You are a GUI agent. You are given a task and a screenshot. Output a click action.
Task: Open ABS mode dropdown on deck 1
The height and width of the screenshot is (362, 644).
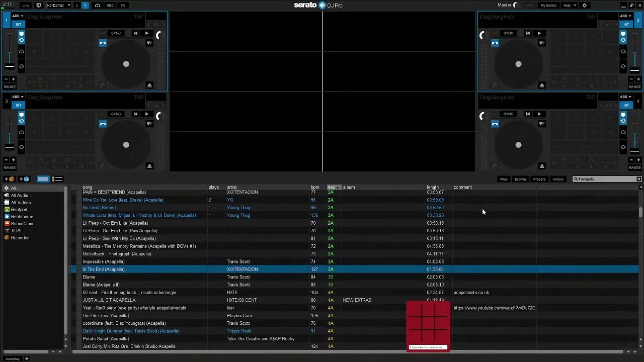[18, 16]
